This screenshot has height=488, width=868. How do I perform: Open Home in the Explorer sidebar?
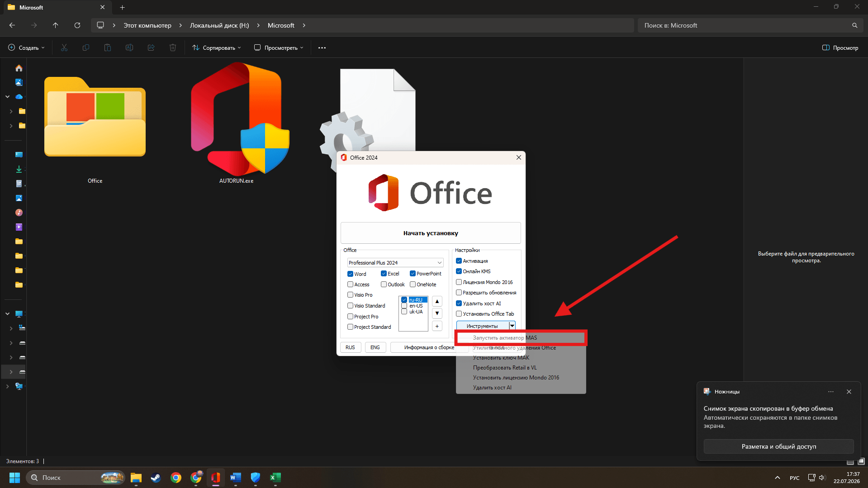pos(19,68)
